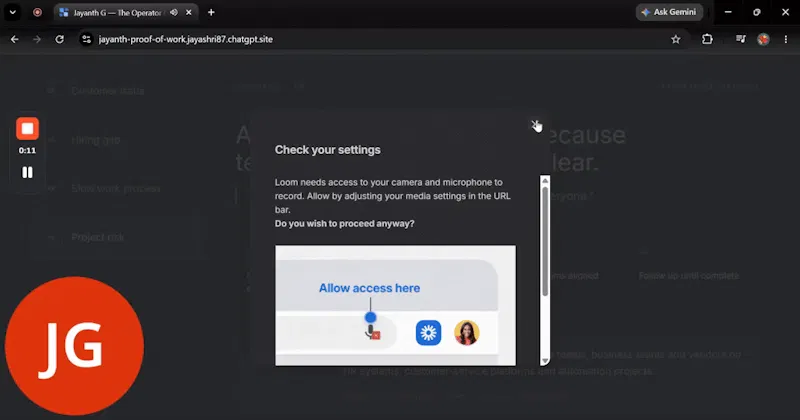The height and width of the screenshot is (420, 800).
Task: Click the Hiring gap item behind dialog
Action: 96,140
